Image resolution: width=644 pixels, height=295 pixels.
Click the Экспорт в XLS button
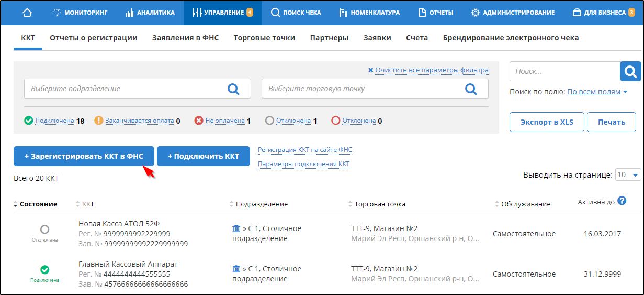click(x=547, y=122)
